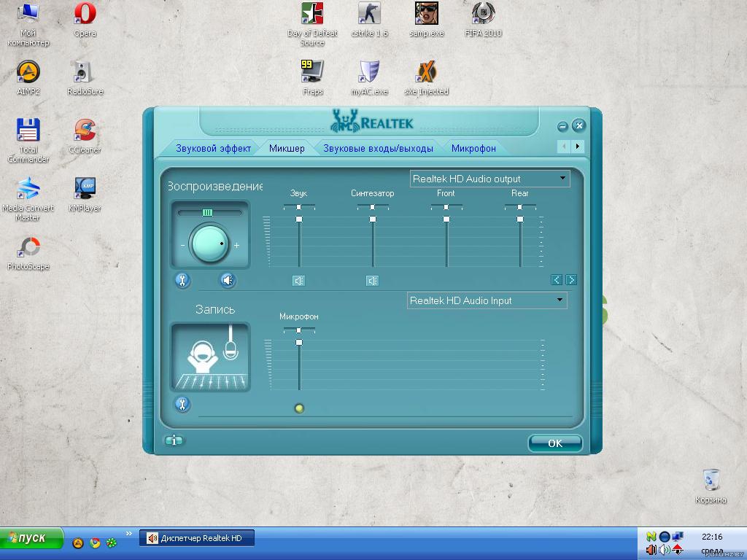Open the Мой компьютер desktop icon

pos(28,24)
